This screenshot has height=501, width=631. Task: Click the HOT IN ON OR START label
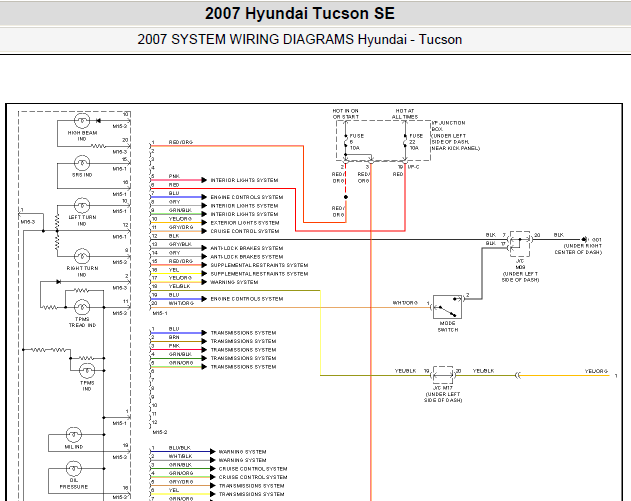[x=345, y=113]
